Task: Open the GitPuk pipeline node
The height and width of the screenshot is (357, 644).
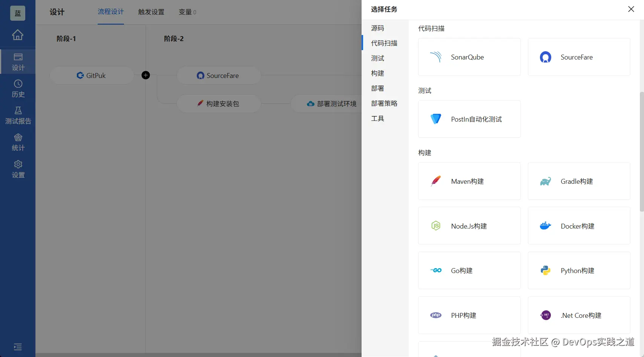Action: [x=92, y=75]
